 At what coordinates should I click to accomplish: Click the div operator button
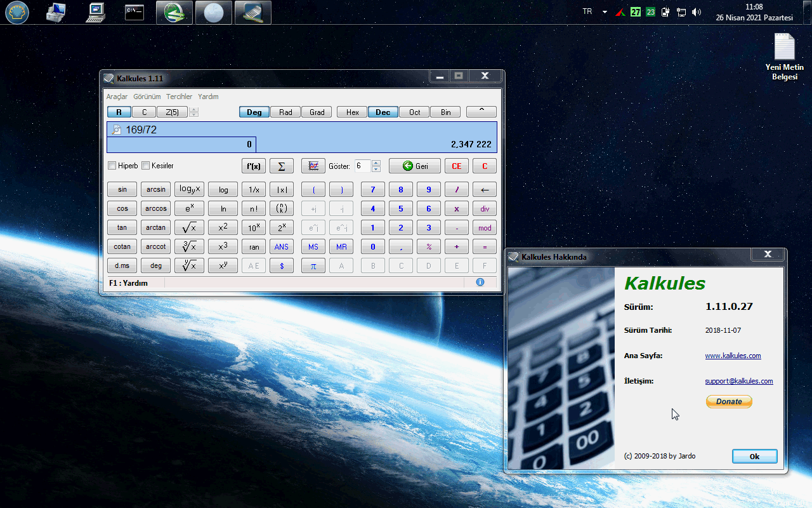(x=485, y=208)
